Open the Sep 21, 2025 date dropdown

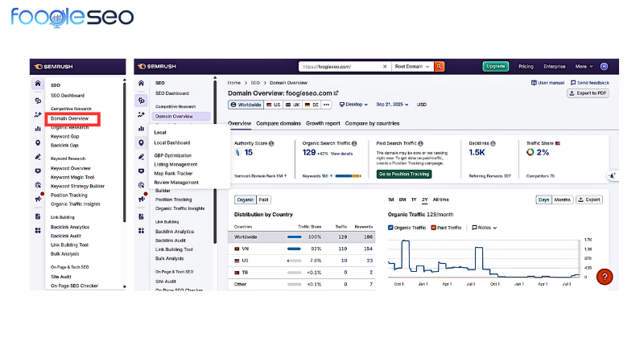[x=394, y=105]
